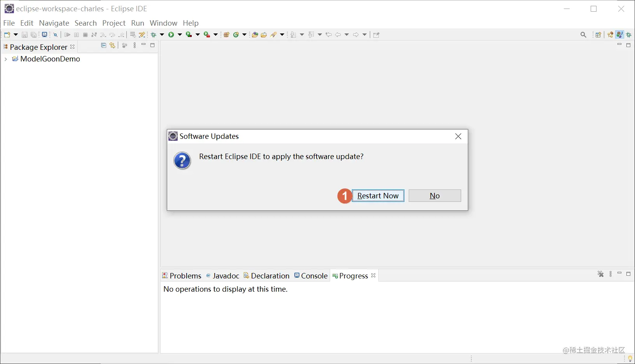Toggle Use Step Filters
The height and width of the screenshot is (364, 635).
point(142,35)
